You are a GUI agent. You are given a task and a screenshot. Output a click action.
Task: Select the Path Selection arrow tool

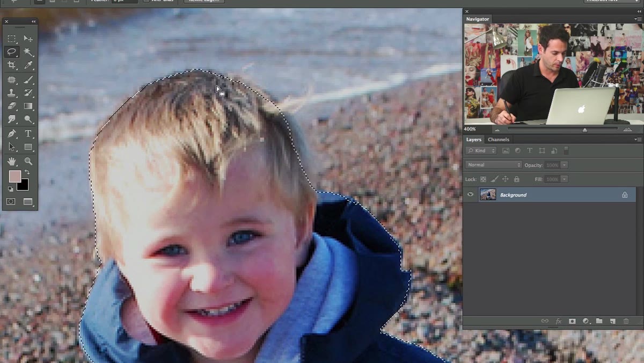11,147
